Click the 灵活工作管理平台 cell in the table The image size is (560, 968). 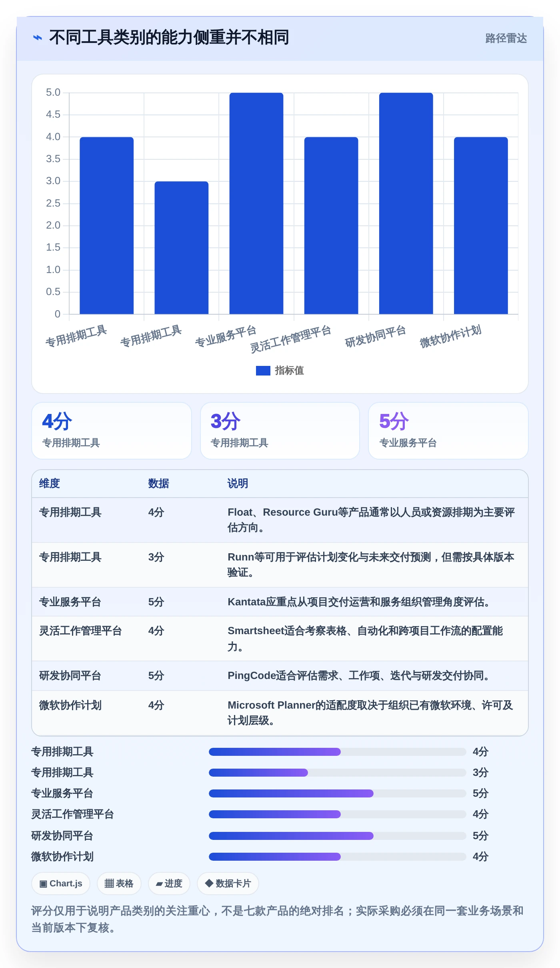[x=80, y=631]
